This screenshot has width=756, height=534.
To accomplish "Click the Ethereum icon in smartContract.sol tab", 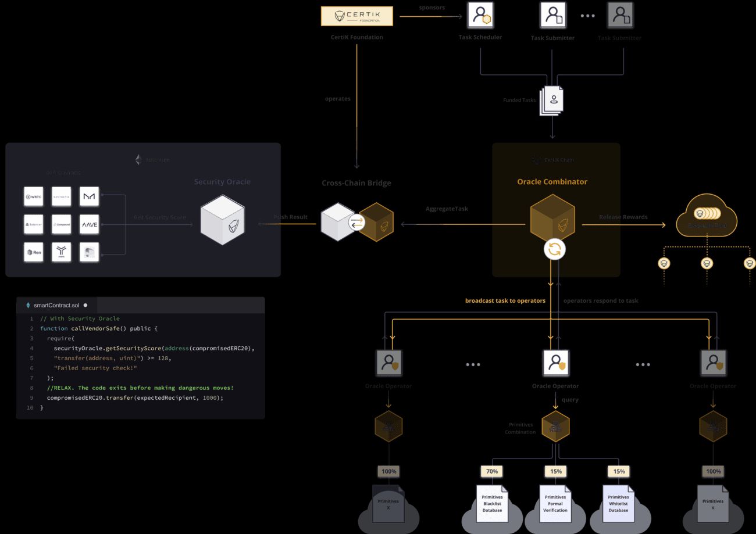I will (x=28, y=305).
